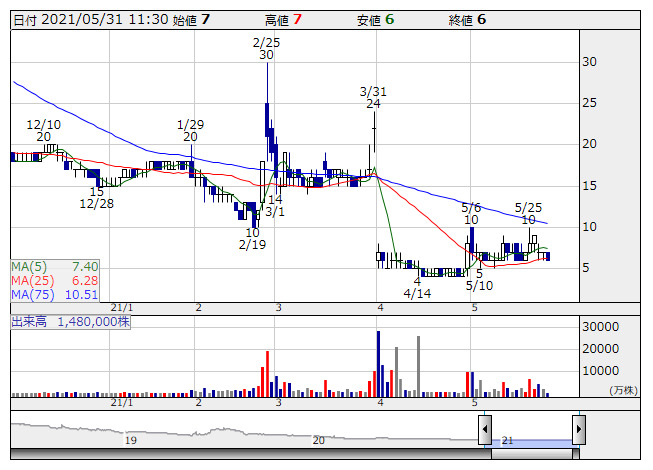This screenshot has height=470, width=653.
Task: Select the MA(75) legend entry
Action: pyautogui.click(x=55, y=295)
